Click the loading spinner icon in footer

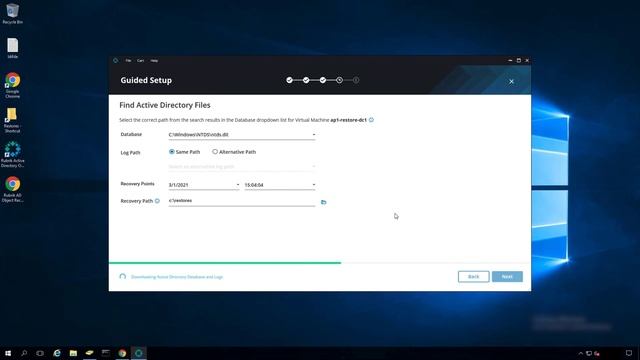point(122,277)
